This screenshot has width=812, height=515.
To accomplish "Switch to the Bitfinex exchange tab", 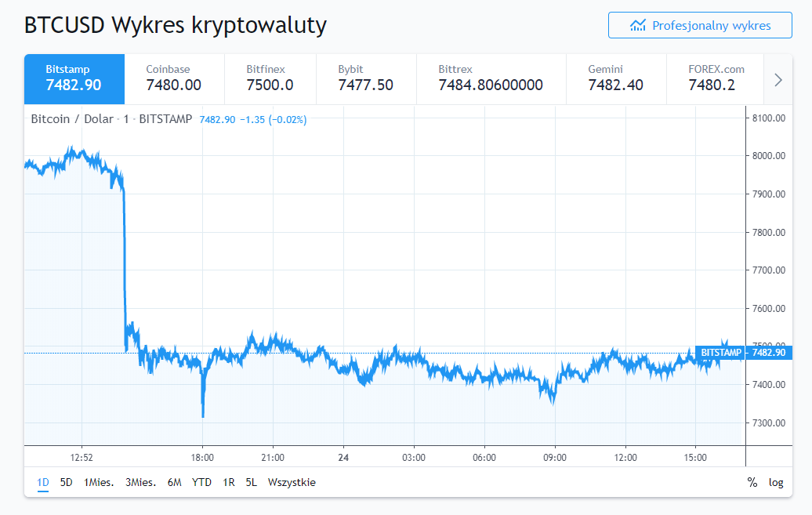I will (270, 79).
